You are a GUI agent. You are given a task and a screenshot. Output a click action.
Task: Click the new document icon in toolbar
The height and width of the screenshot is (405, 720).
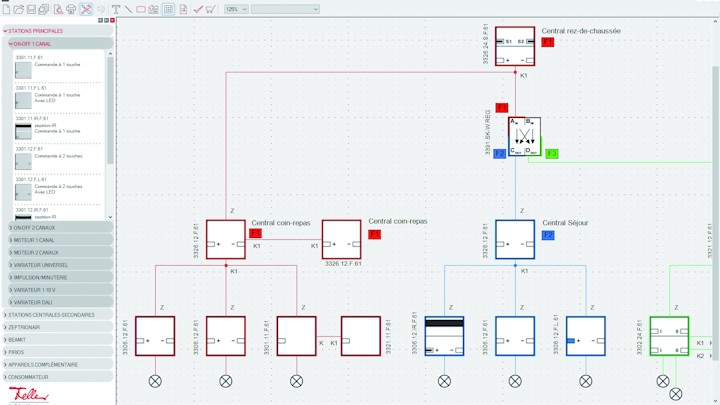[x=7, y=9]
